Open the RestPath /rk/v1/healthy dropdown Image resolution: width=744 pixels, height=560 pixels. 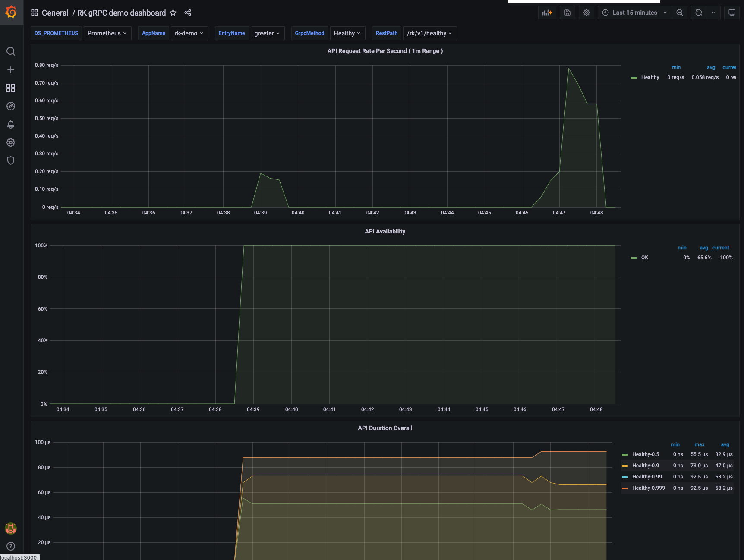(429, 33)
